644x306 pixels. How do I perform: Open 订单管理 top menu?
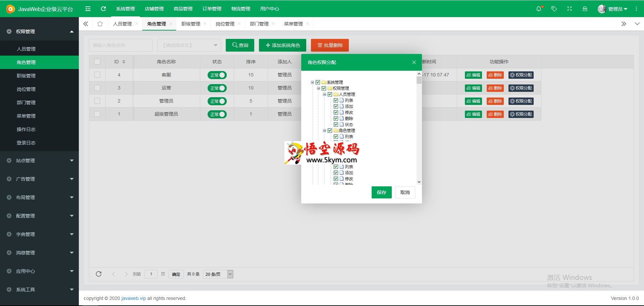pos(212,9)
